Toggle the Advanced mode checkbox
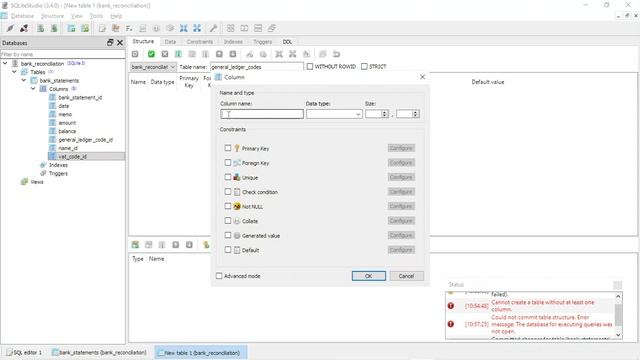The image size is (640, 360). click(219, 276)
